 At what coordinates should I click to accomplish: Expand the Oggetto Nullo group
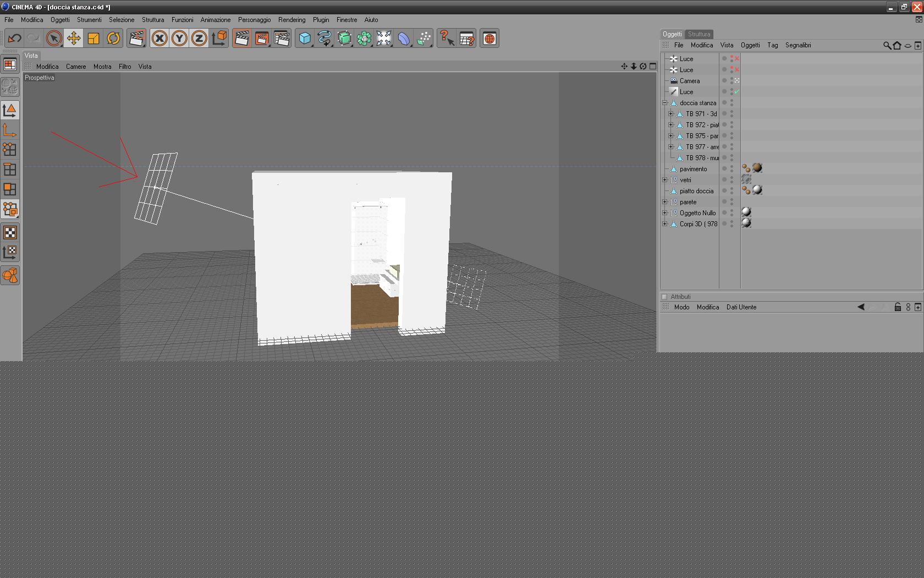pos(665,213)
